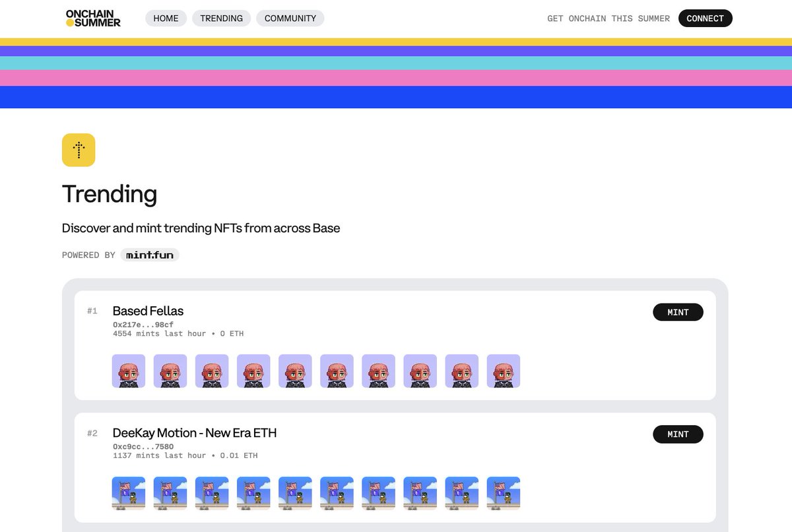
Task: Switch to the TRENDING nav item
Action: click(221, 18)
